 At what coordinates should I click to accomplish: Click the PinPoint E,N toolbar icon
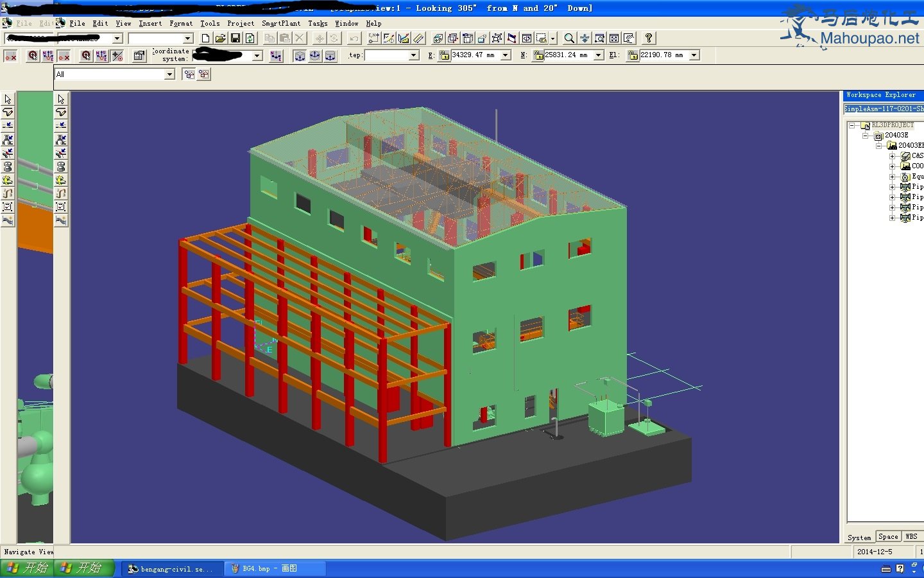pos(374,38)
